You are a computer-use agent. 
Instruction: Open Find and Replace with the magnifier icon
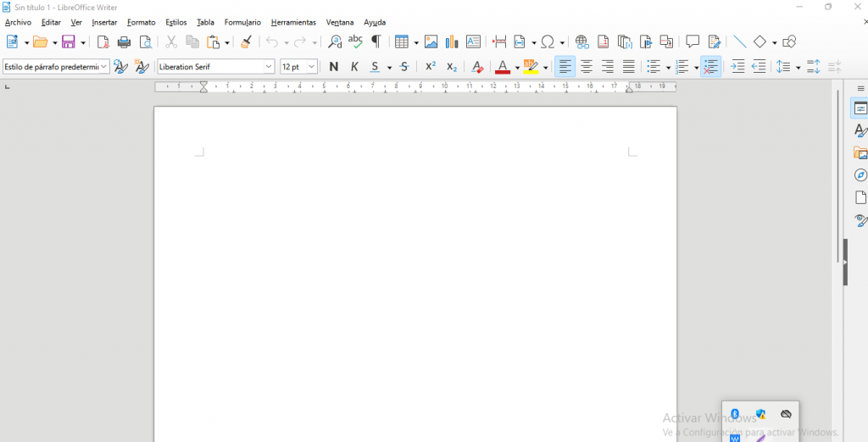point(335,41)
